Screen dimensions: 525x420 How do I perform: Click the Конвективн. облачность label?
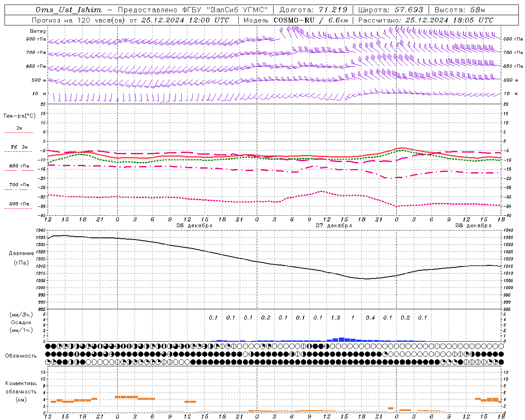click(21, 388)
